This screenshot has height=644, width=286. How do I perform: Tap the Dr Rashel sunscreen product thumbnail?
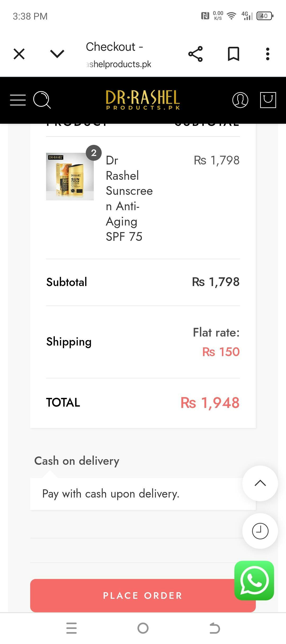[70, 176]
